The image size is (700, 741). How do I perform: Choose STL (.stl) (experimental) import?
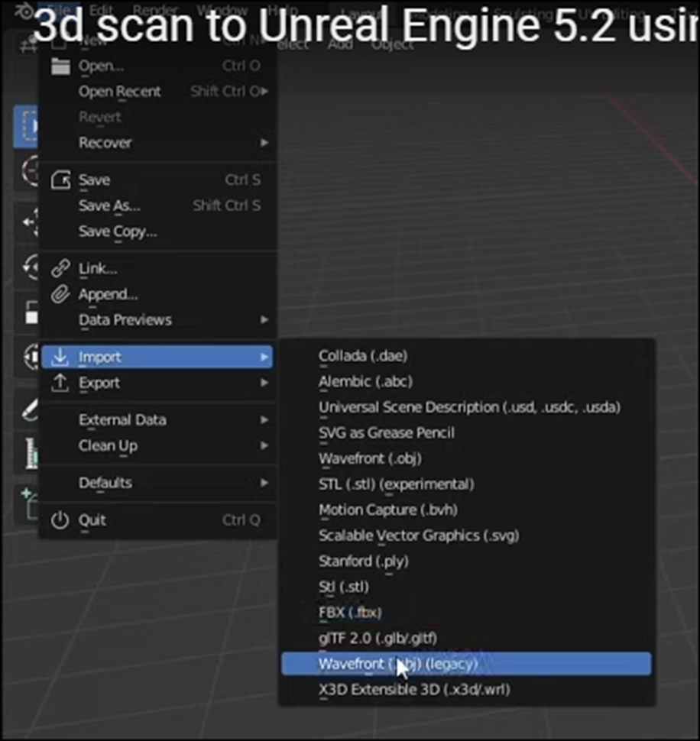pos(466,484)
